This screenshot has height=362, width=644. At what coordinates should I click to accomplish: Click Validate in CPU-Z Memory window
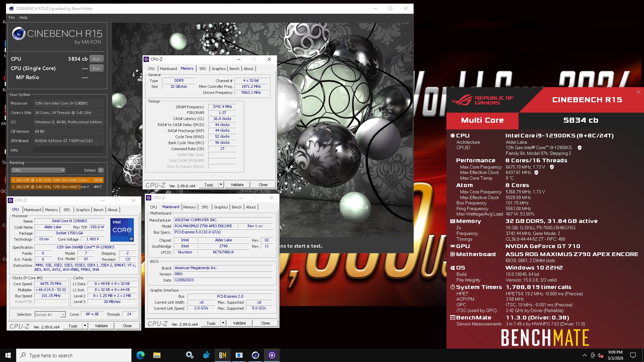pos(237,185)
